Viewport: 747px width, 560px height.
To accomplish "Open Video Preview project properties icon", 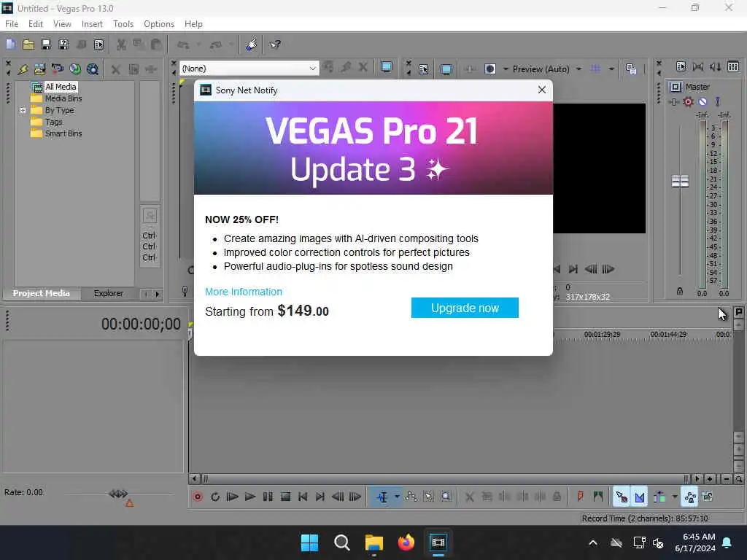I will (x=424, y=69).
